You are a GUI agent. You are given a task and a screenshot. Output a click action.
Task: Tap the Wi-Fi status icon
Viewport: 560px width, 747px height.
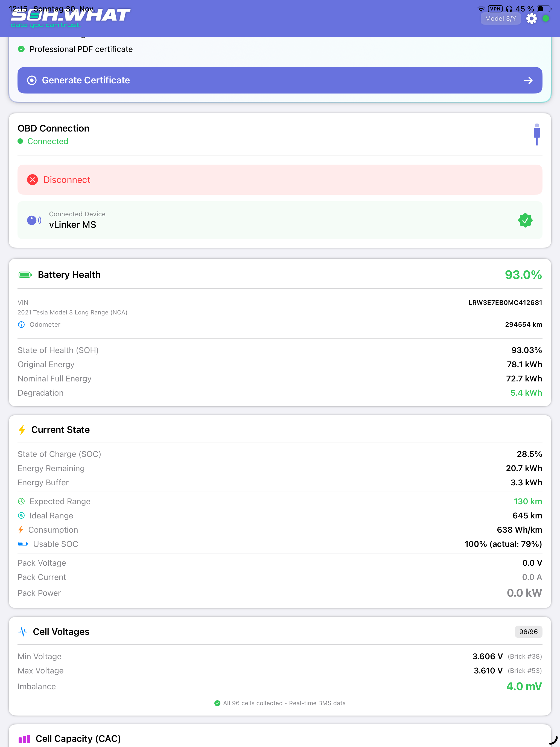(x=481, y=9)
